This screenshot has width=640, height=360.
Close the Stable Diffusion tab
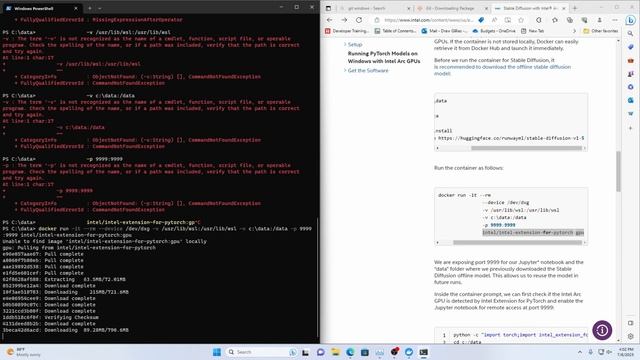point(564,8)
